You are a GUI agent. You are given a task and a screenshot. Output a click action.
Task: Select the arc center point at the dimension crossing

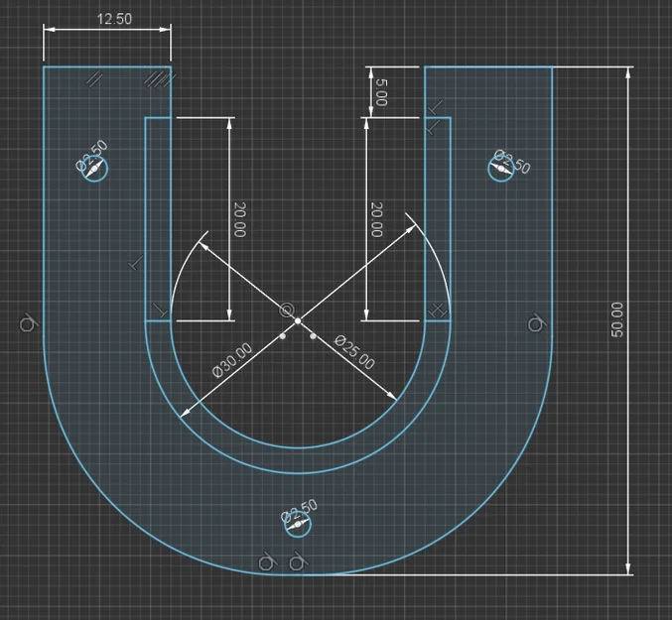coord(298,320)
